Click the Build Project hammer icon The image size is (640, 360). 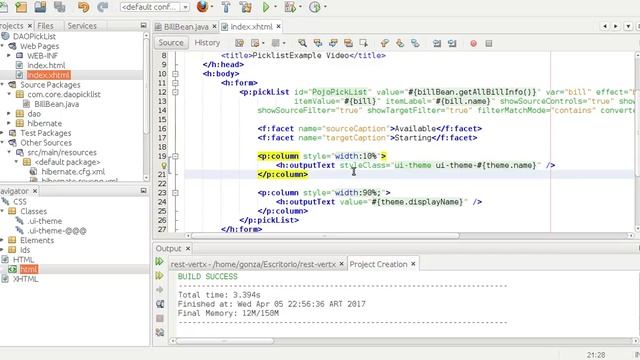(x=226, y=7)
